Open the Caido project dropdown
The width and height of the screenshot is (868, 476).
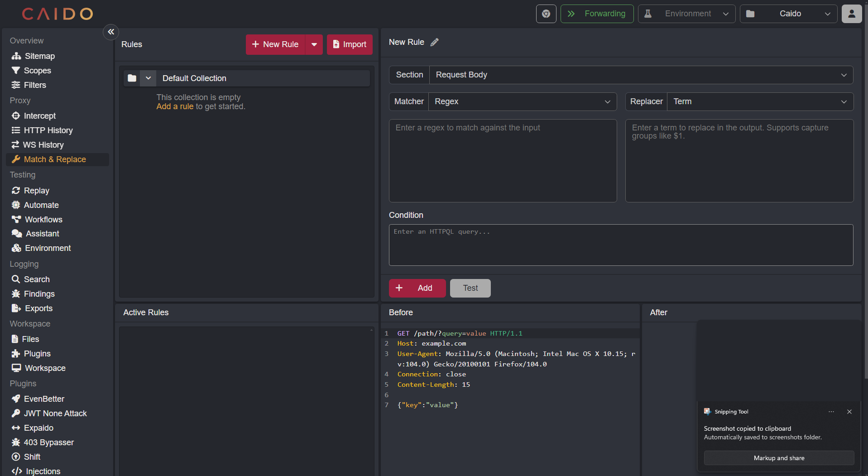coord(788,14)
